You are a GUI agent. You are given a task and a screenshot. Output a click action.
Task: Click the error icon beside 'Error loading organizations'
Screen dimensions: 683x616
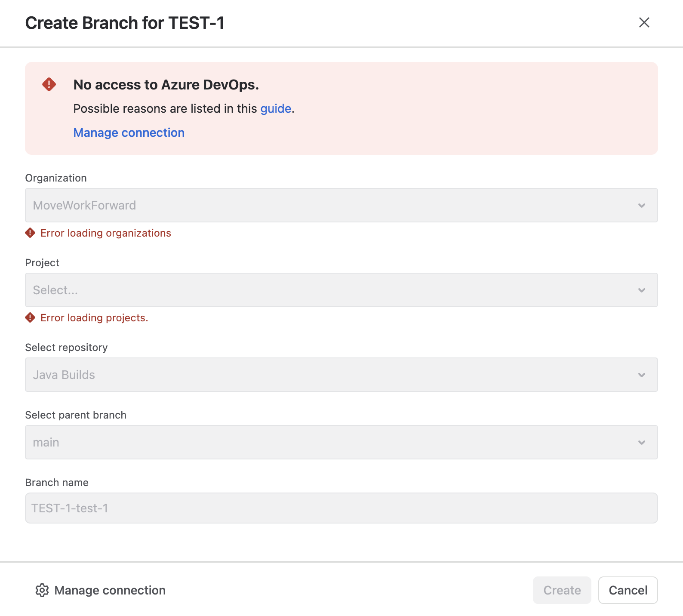30,233
